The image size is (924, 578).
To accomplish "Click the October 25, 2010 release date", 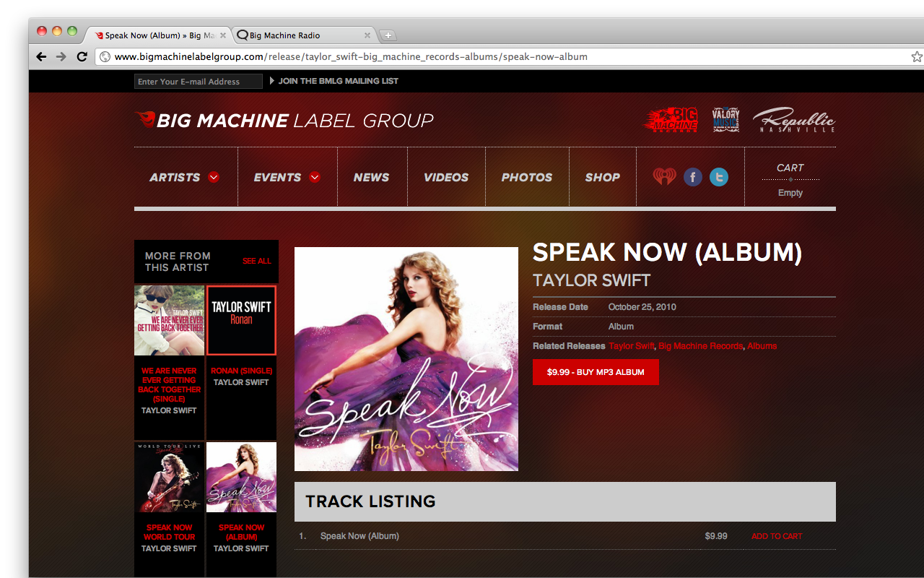I will [642, 307].
